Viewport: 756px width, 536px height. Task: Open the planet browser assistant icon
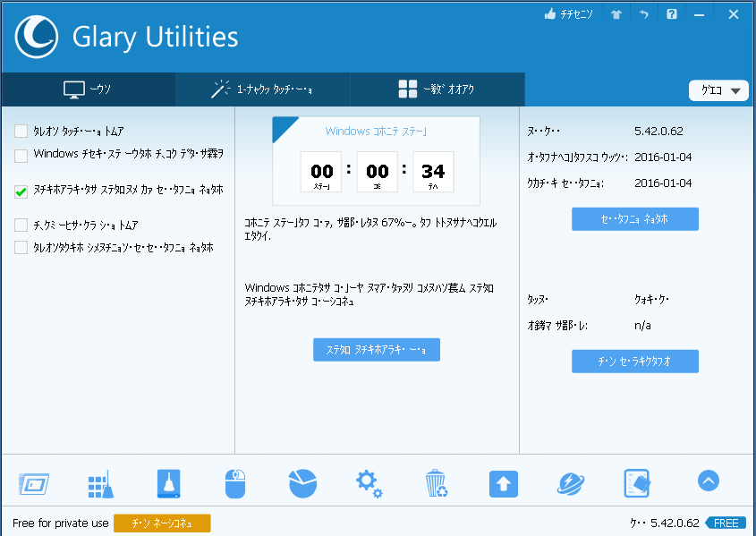click(x=571, y=483)
